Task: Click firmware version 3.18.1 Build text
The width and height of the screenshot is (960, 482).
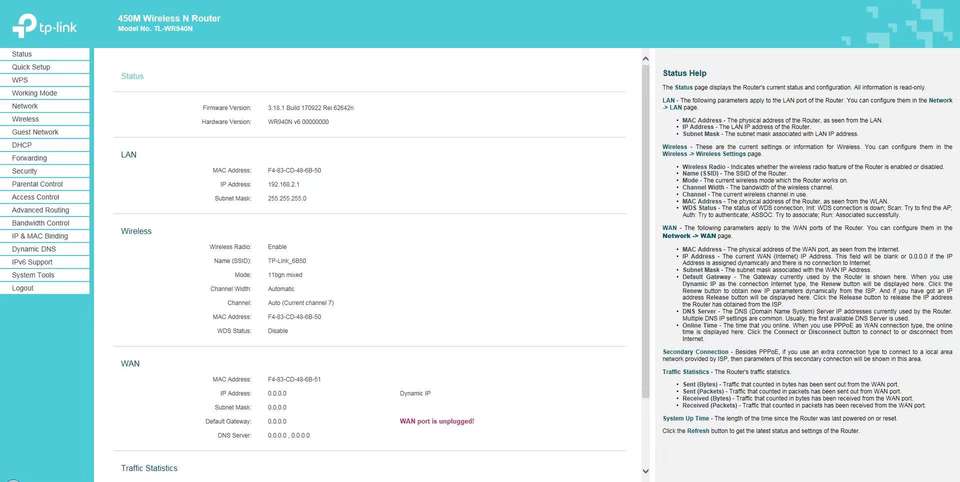Action: point(311,108)
